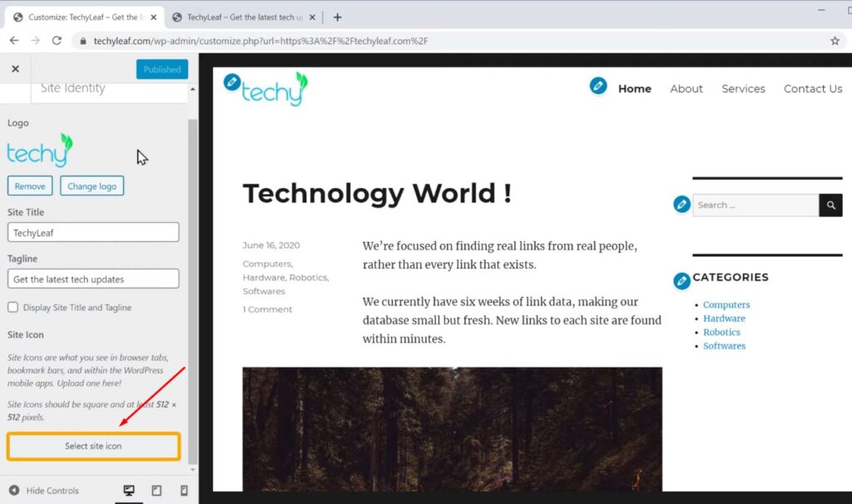
Task: Enable Display Site Title and Tagline checkbox
Action: (13, 307)
